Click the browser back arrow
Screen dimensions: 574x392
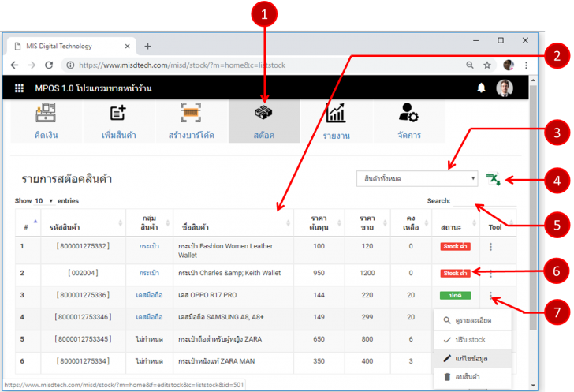[15, 65]
